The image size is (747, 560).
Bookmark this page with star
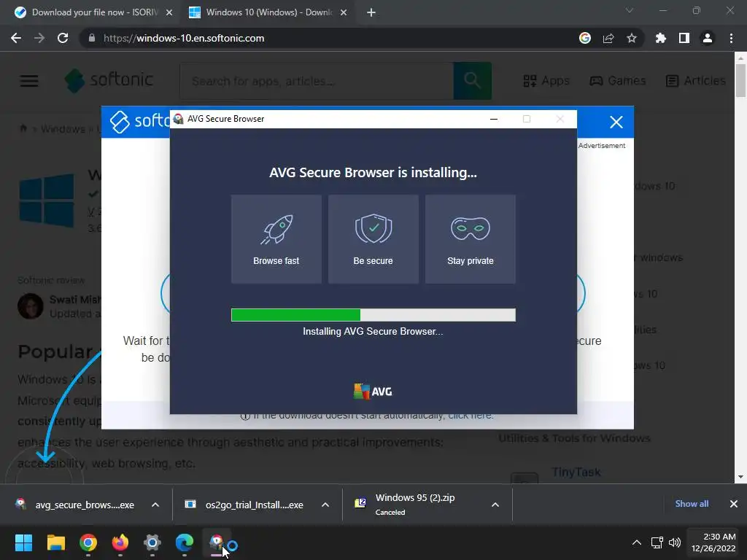pyautogui.click(x=632, y=38)
